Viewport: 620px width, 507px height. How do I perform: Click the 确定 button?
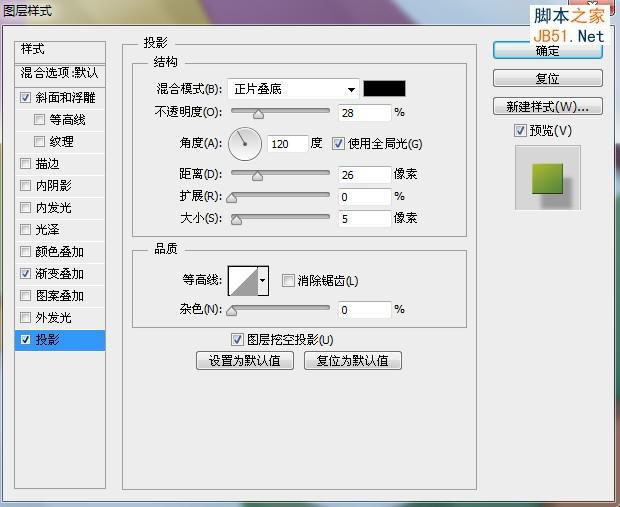[548, 51]
